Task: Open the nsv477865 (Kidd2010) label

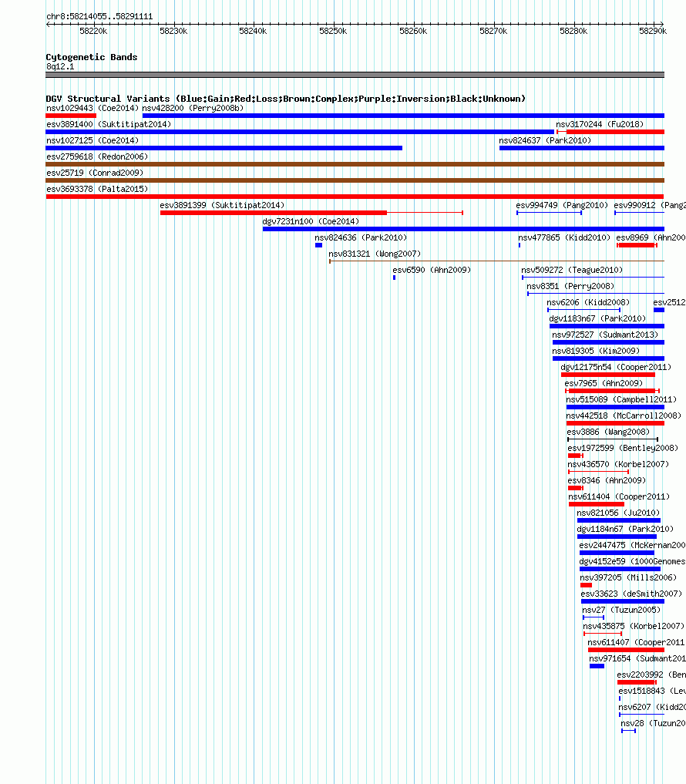Action: (564, 237)
